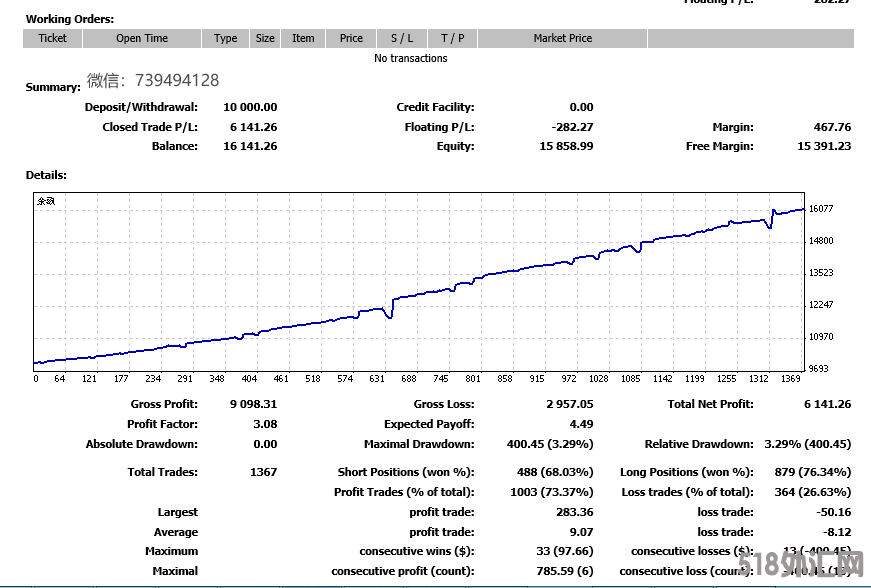Click the Floating P/L value -282.27
871x588 pixels.
click(x=572, y=127)
